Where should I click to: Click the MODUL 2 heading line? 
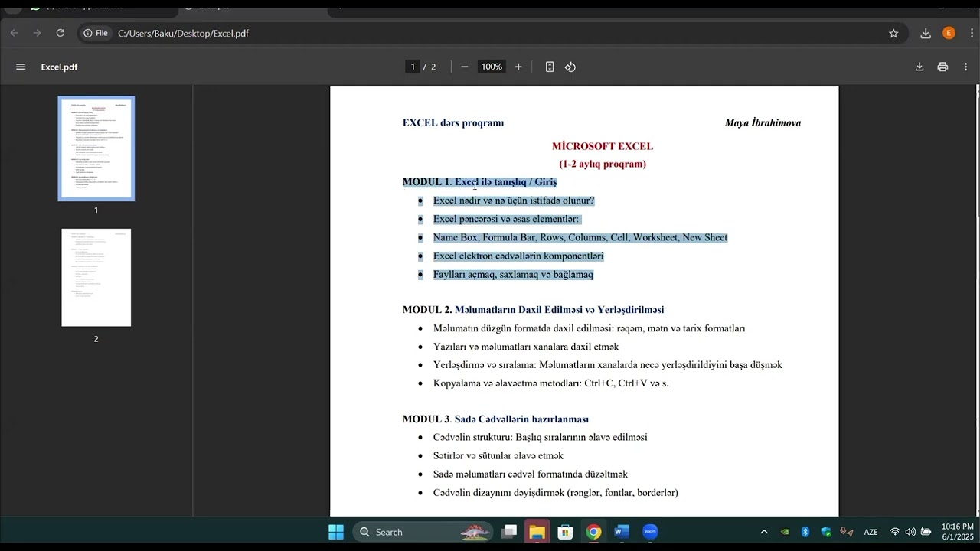[x=533, y=310]
